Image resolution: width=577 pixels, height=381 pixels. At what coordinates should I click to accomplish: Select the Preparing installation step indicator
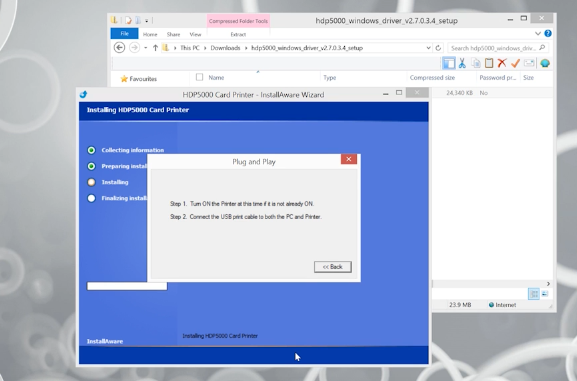click(x=91, y=166)
